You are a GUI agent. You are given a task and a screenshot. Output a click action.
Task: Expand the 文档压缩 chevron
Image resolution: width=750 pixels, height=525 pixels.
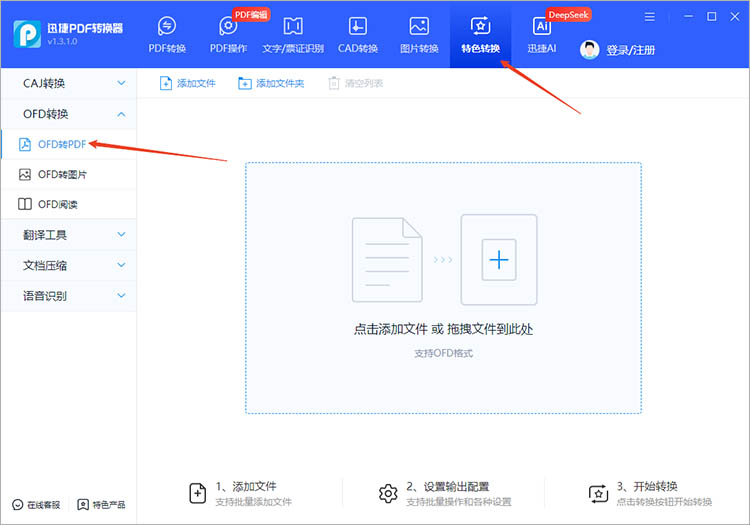click(x=121, y=265)
